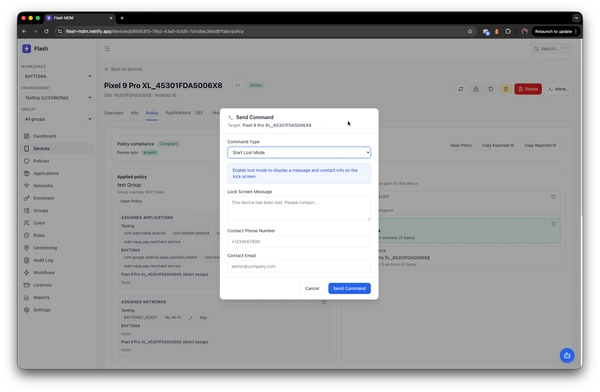Select the Policy tab

(x=152, y=113)
